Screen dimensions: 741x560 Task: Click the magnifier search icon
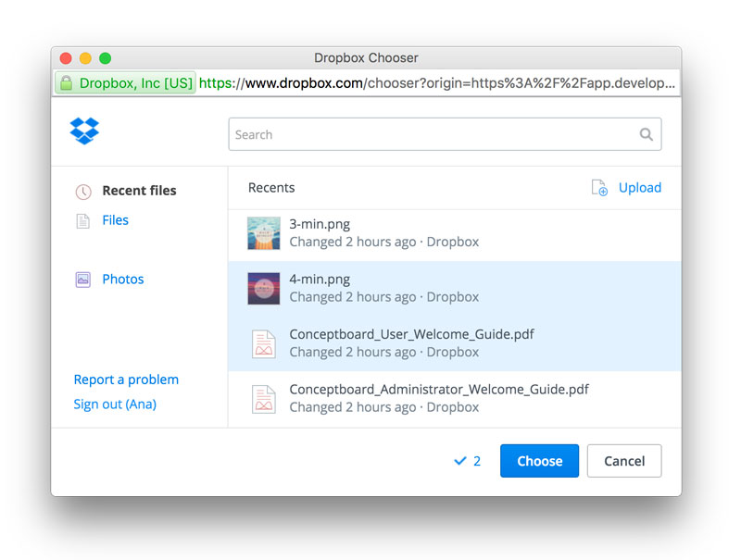click(646, 134)
